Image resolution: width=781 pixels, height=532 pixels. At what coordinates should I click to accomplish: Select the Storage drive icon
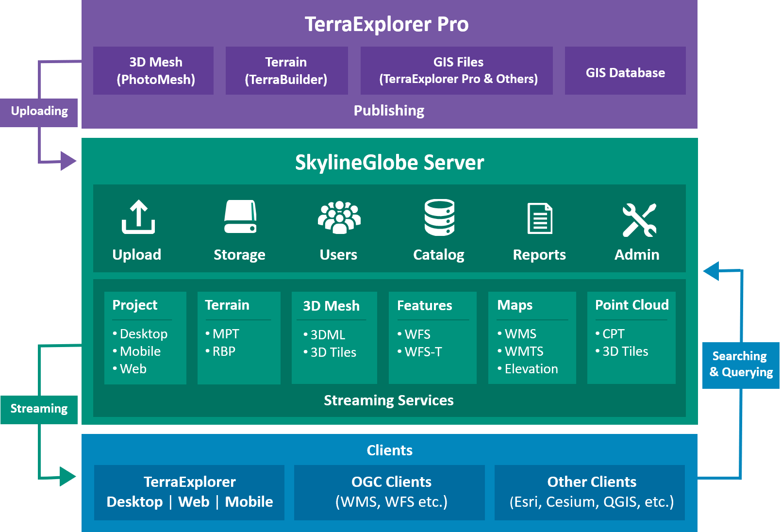[x=240, y=217]
